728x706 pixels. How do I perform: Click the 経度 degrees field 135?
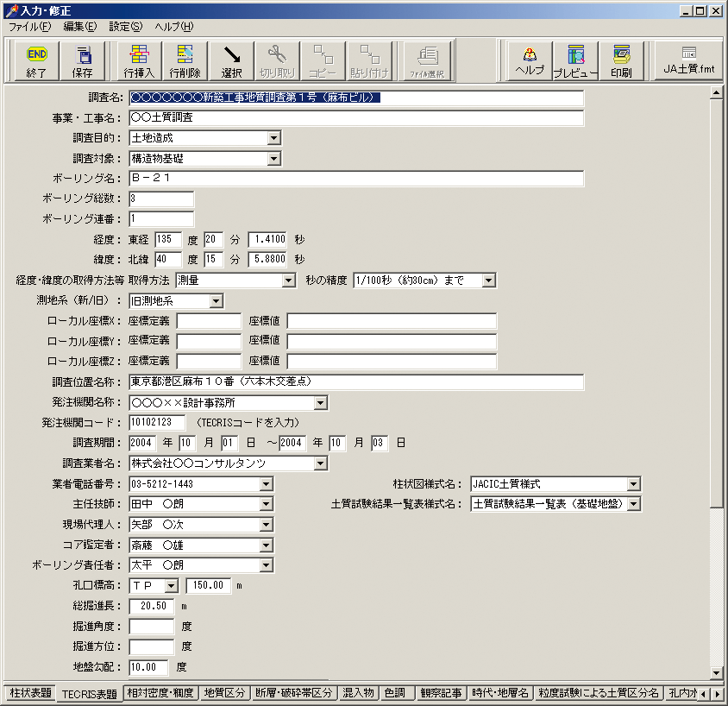(168, 239)
